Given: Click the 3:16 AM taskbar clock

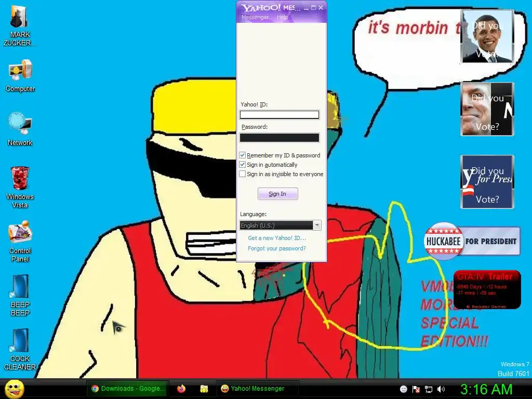Looking at the screenshot, I should 486,389.
